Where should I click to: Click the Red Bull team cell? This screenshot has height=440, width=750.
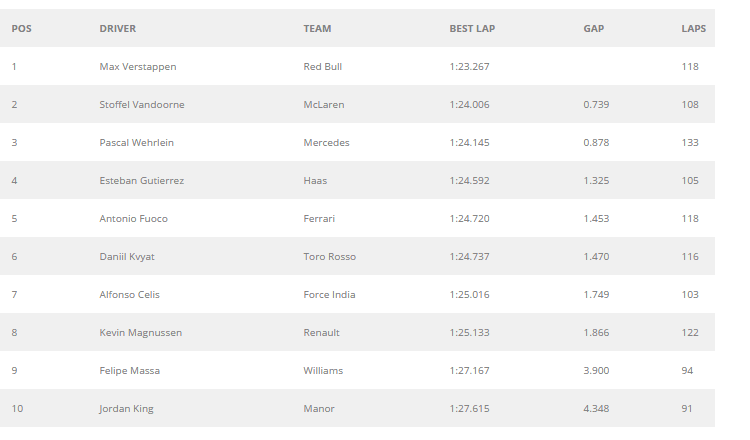(x=323, y=67)
